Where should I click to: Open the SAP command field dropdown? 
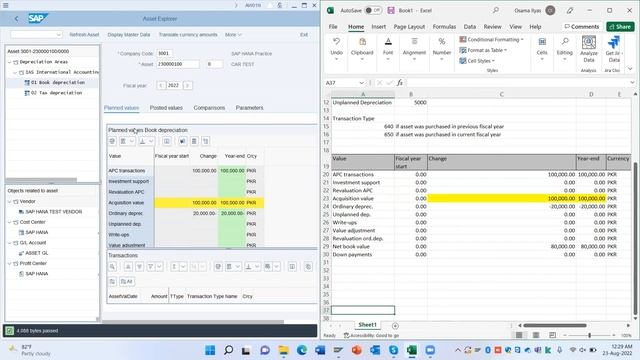click(x=58, y=35)
